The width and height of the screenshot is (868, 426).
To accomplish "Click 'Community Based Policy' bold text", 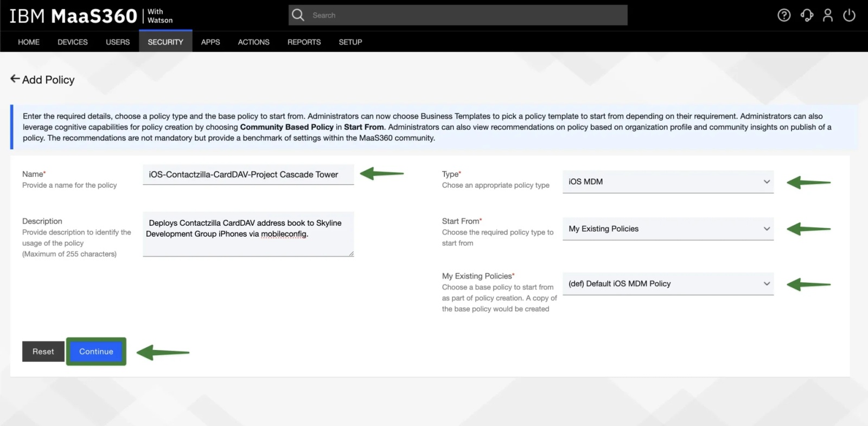I will [286, 127].
